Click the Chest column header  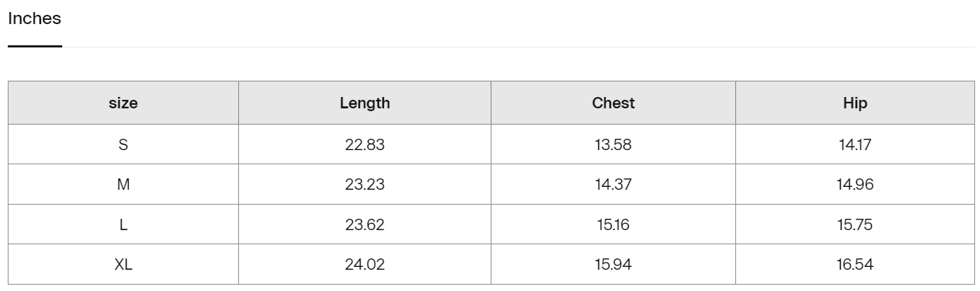click(x=613, y=103)
